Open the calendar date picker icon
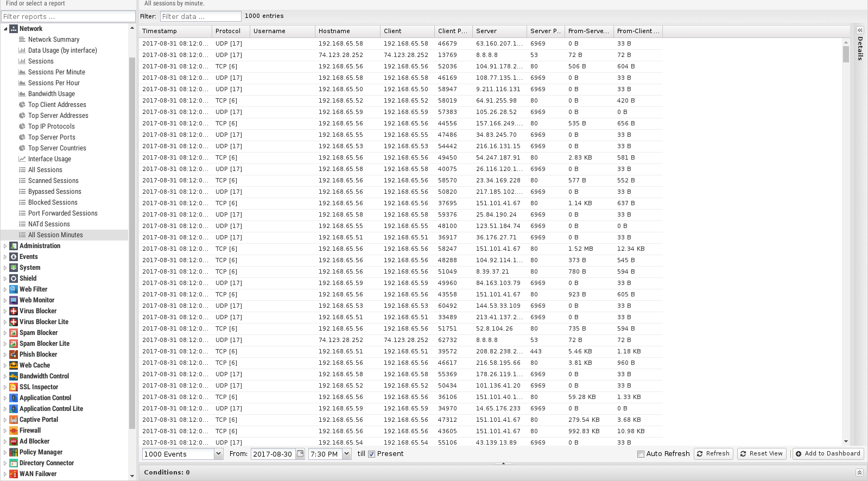868x481 pixels. click(300, 454)
